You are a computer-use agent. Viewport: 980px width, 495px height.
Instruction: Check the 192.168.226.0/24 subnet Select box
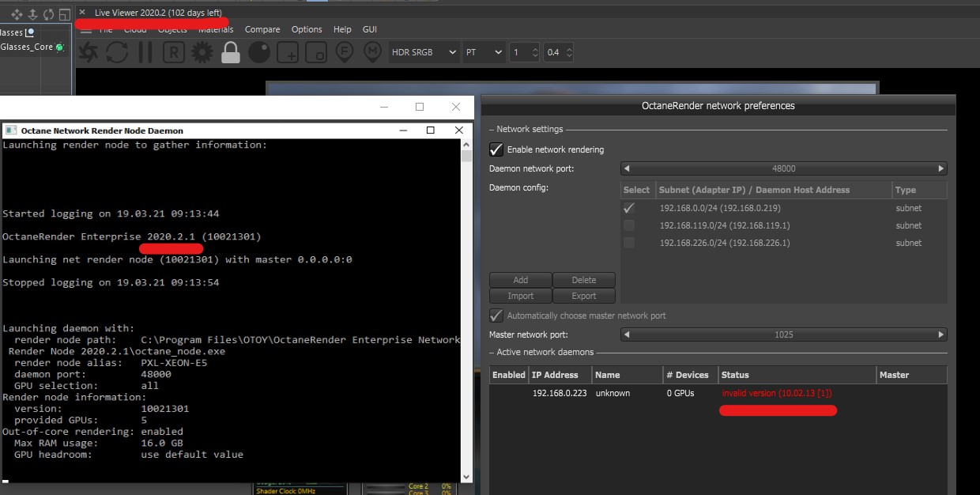[629, 243]
